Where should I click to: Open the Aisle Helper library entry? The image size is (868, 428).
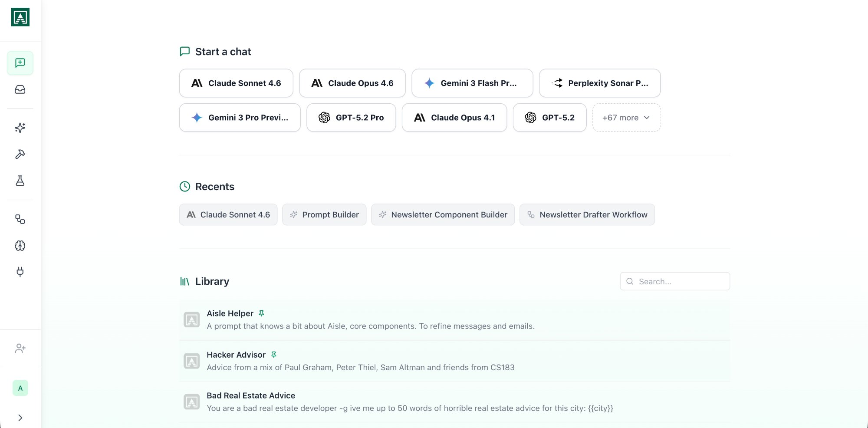coord(454,320)
